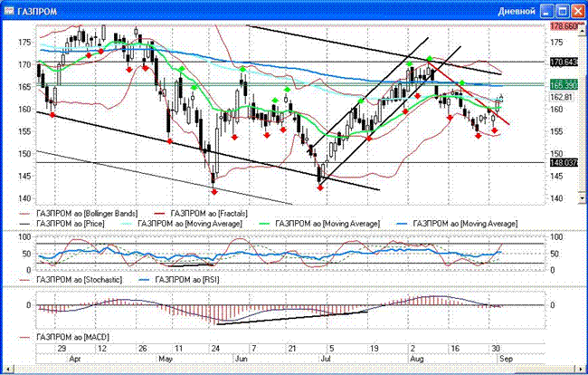Maximize the ГАЗПРОМ chart window
The height and width of the screenshot is (375, 588).
click(x=562, y=11)
